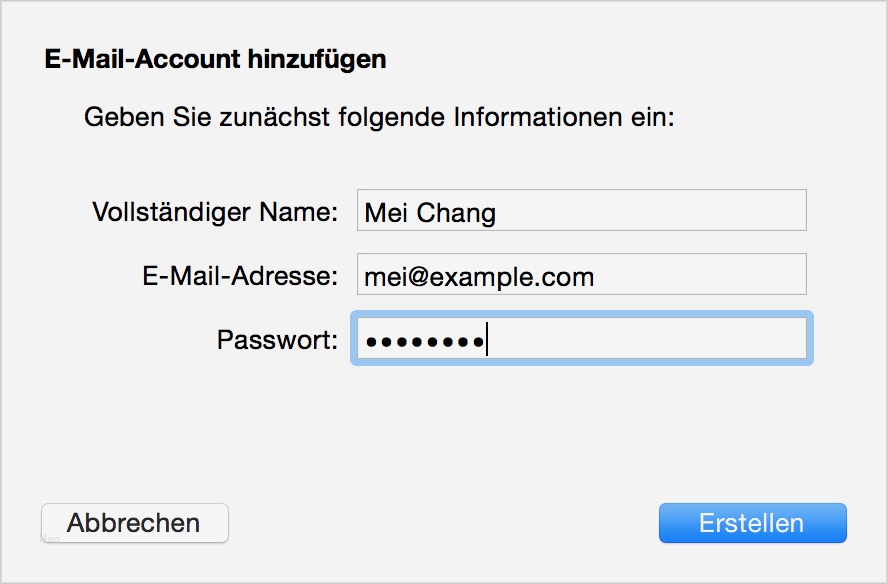888x584 pixels.
Task: Click the Passwort input field
Action: [580, 339]
